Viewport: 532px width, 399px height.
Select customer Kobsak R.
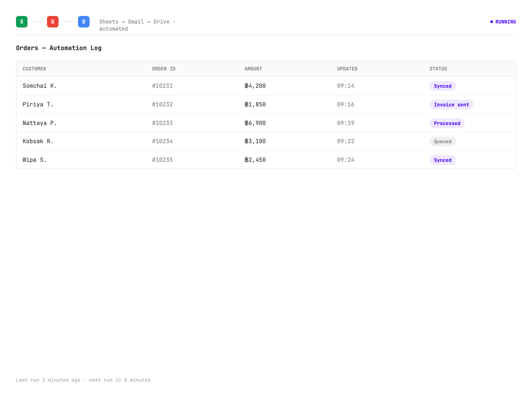pos(38,141)
